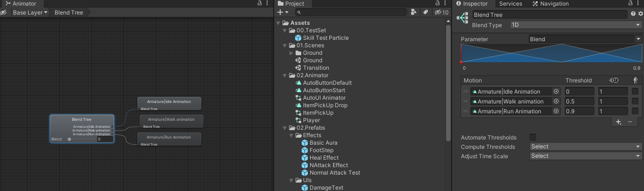
Task: Toggle the Animator parameters eye icon
Action: [4, 13]
